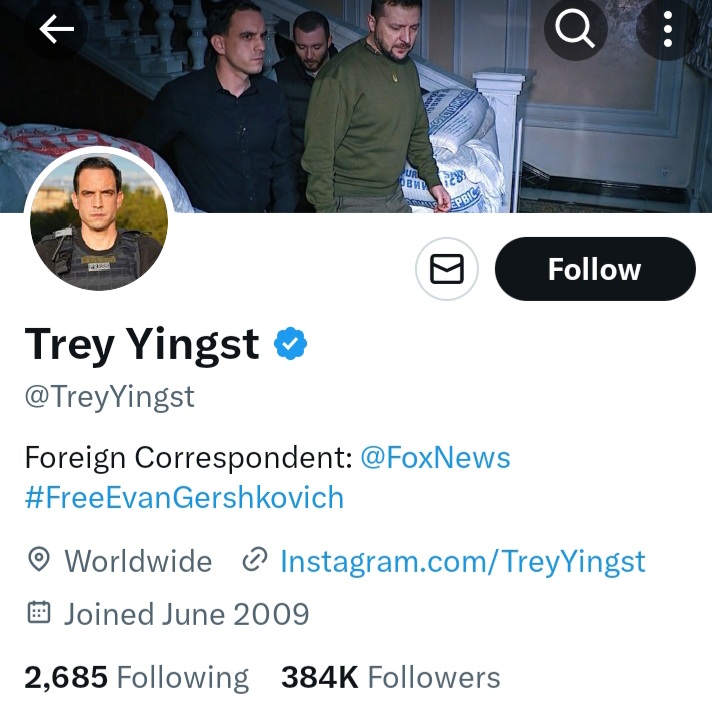
Task: Visit the Instagram.com/TreyYingst link
Action: [x=463, y=562]
